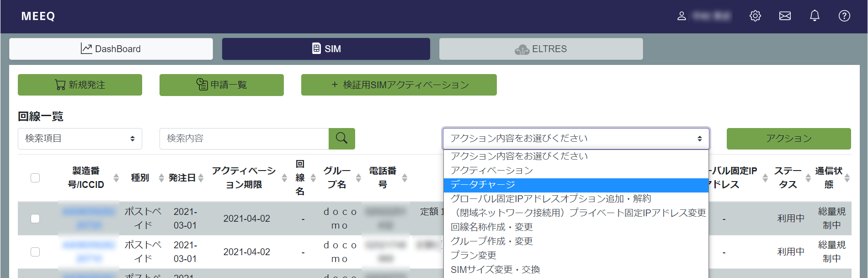
Task: Select プライベート固定IPアドレス変更 option
Action: [576, 213]
